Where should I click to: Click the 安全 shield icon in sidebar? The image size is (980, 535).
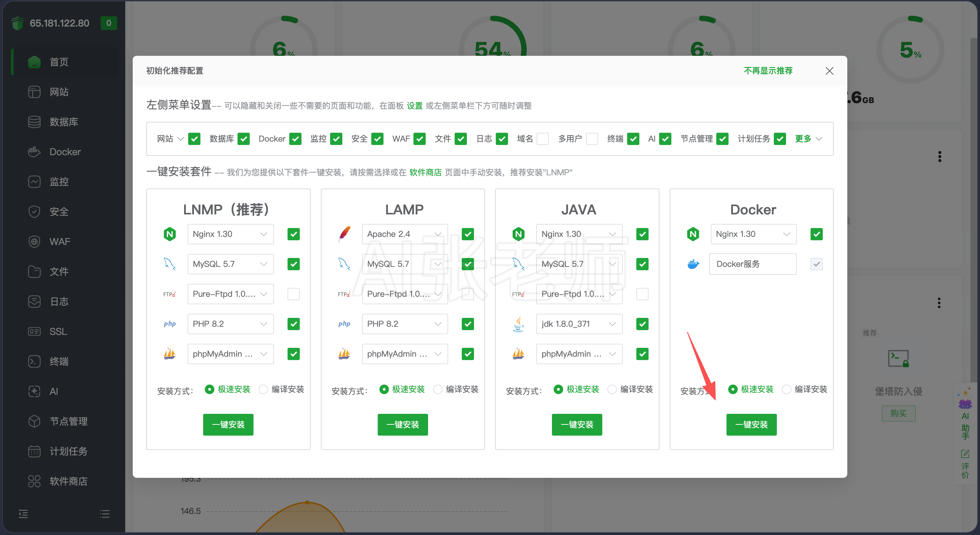click(34, 212)
